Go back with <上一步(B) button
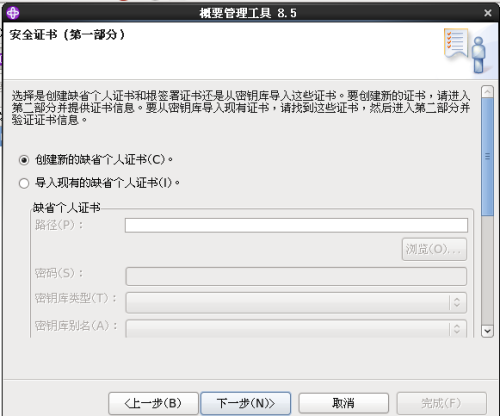Image resolution: width=500 pixels, height=416 pixels. 153,403
